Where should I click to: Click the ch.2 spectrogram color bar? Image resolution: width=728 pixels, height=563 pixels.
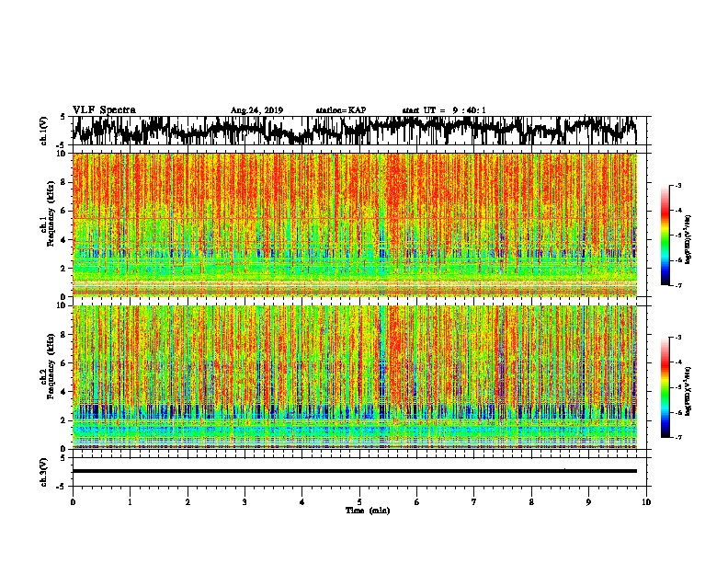[x=665, y=387]
